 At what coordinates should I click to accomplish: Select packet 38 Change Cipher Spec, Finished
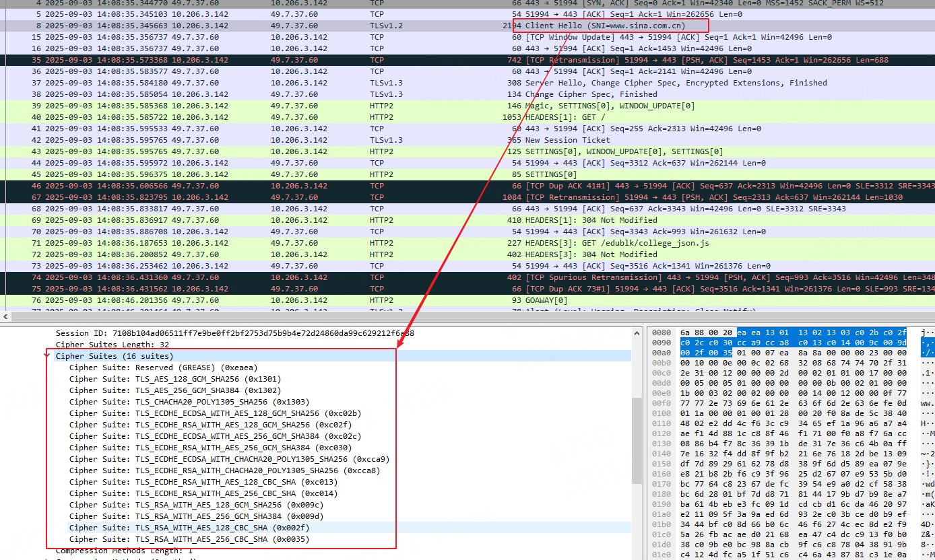[x=467, y=94]
